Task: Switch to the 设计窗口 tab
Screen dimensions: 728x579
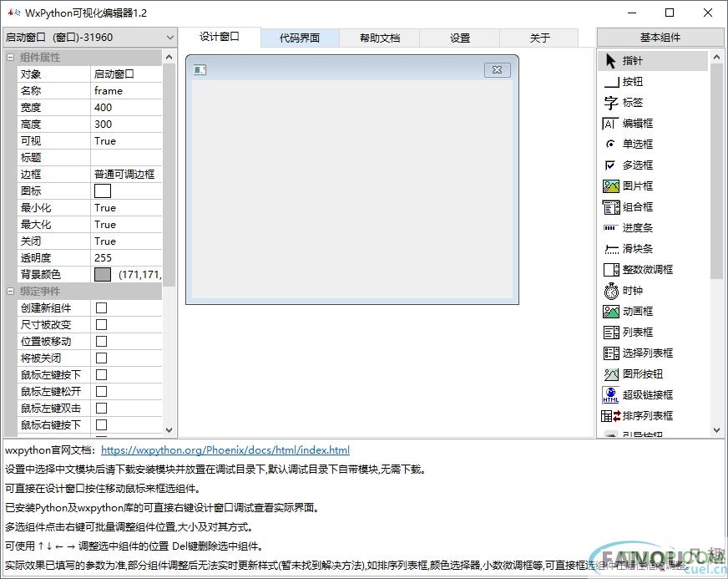Action: (x=219, y=37)
